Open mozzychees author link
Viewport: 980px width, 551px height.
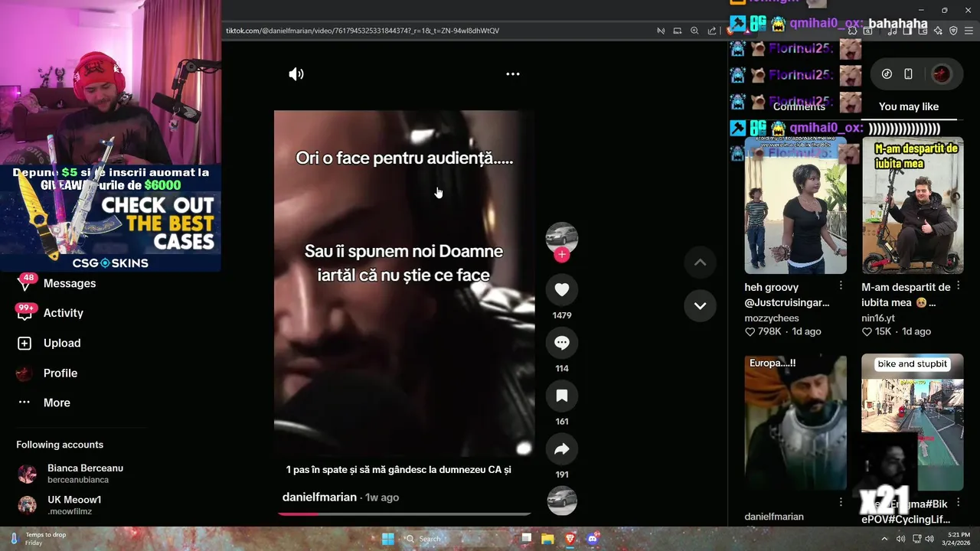pyautogui.click(x=772, y=318)
